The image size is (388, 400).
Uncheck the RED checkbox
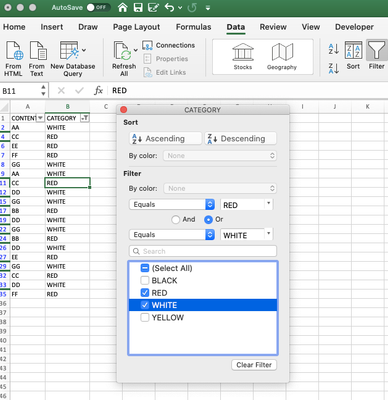click(x=145, y=293)
